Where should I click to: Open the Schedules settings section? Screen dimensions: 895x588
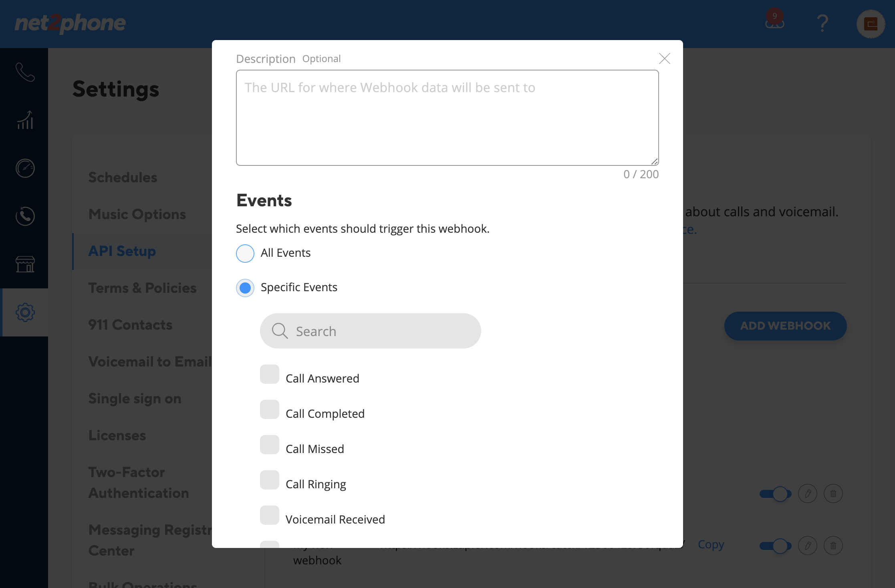pos(123,177)
